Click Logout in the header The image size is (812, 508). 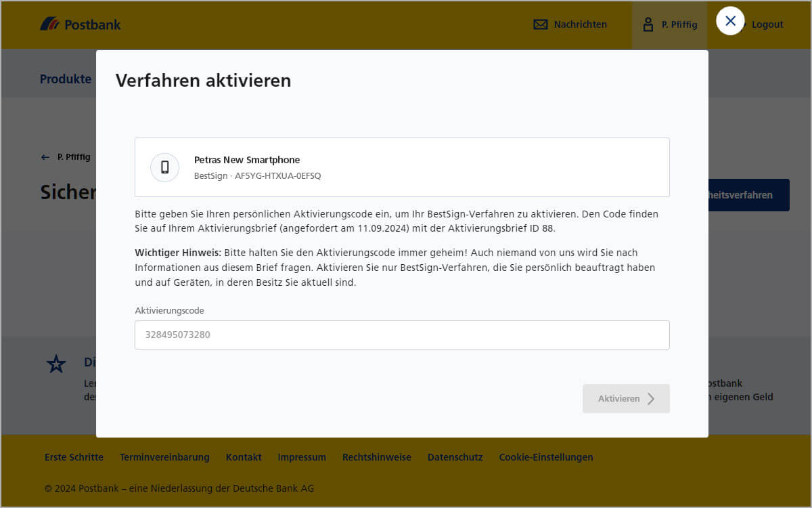(x=767, y=24)
